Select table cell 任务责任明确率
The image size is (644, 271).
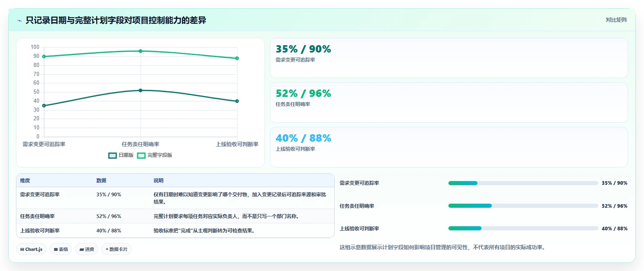click(x=37, y=216)
